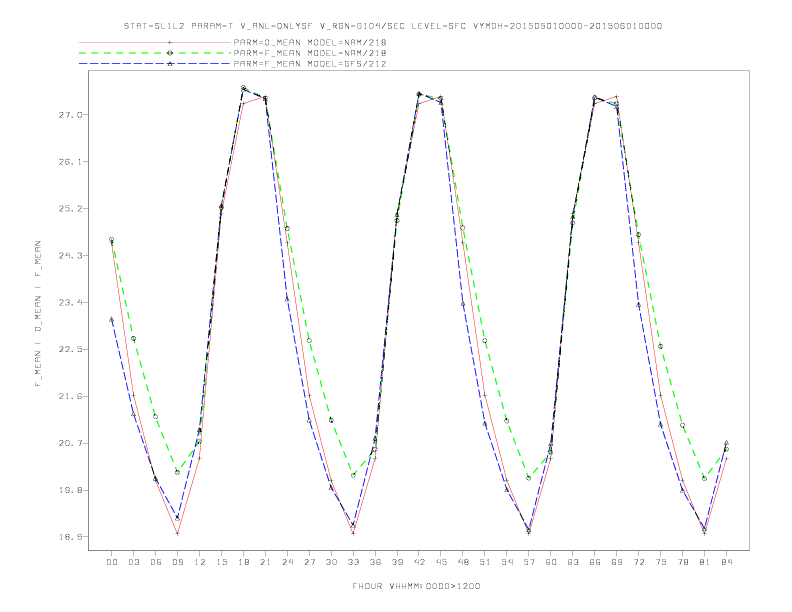Click the vertical y-axis label F_MEAN | O_MEAN | F_MEAN
Viewport: 792px width, 612px height.
(x=38, y=314)
